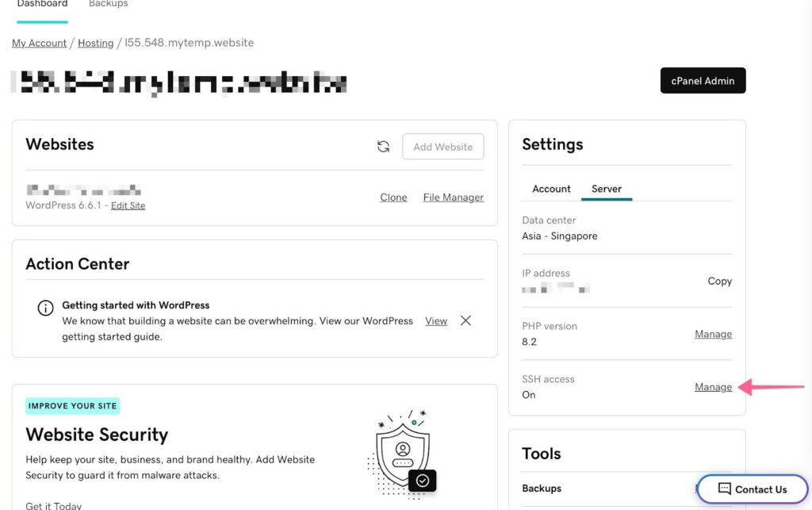The height and width of the screenshot is (510, 812).
Task: Go to My Account breadcrumb
Action: [x=39, y=43]
